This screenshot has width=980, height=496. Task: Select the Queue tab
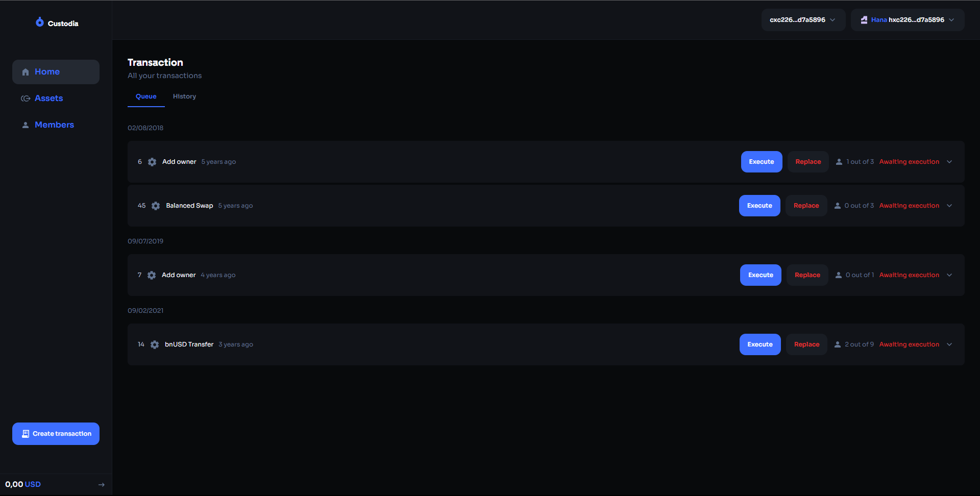tap(146, 96)
